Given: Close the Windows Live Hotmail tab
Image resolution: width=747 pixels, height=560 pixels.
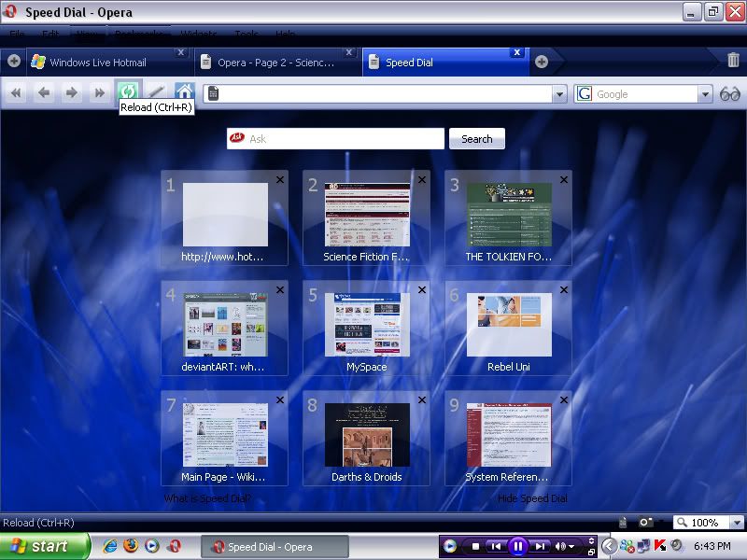Looking at the screenshot, I should (x=180, y=52).
